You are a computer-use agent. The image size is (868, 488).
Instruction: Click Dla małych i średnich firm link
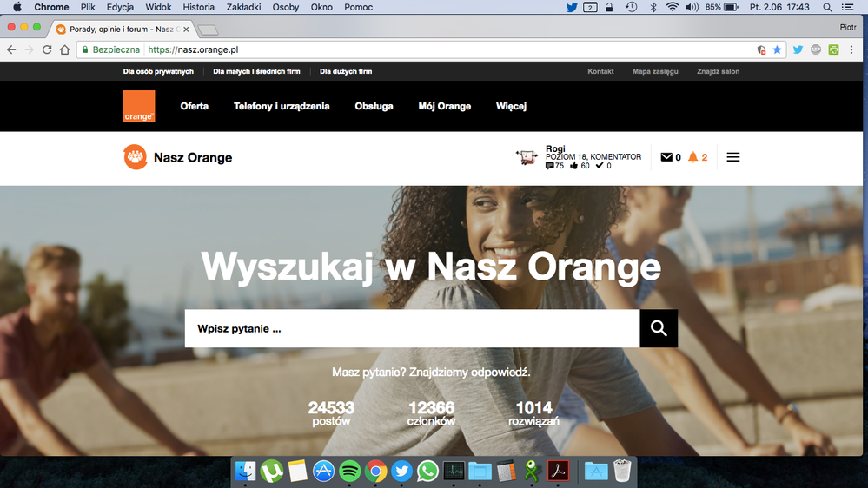point(256,71)
